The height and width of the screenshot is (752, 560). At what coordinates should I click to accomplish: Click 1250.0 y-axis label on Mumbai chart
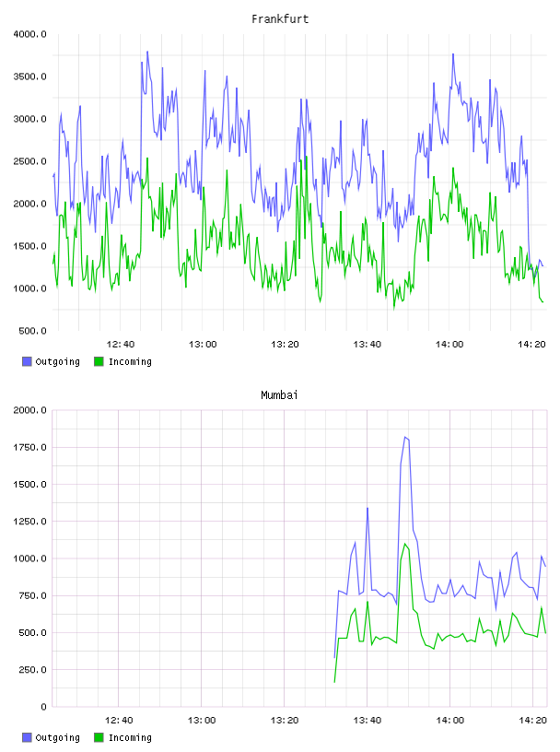[29, 522]
